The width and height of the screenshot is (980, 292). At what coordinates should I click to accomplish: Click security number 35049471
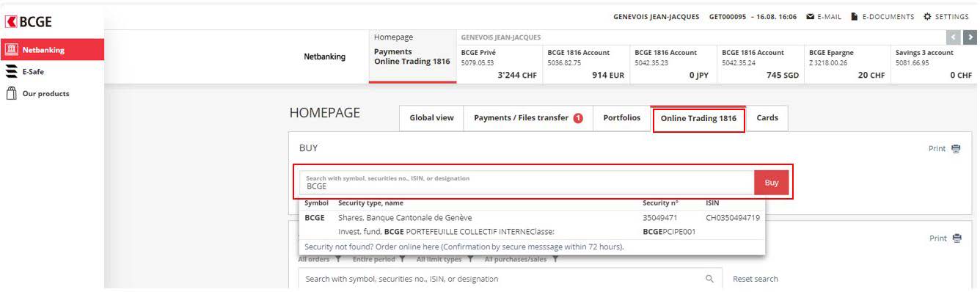[x=660, y=218]
